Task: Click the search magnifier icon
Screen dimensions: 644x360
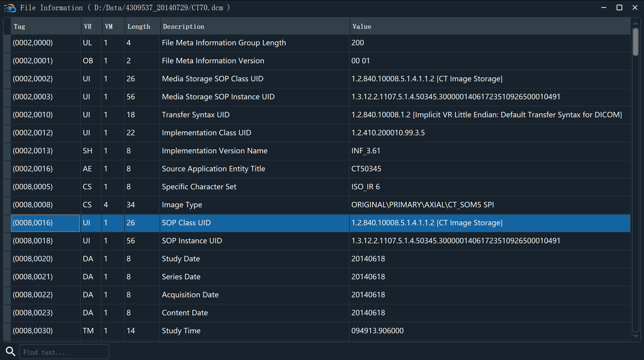Action: pyautogui.click(x=10, y=351)
